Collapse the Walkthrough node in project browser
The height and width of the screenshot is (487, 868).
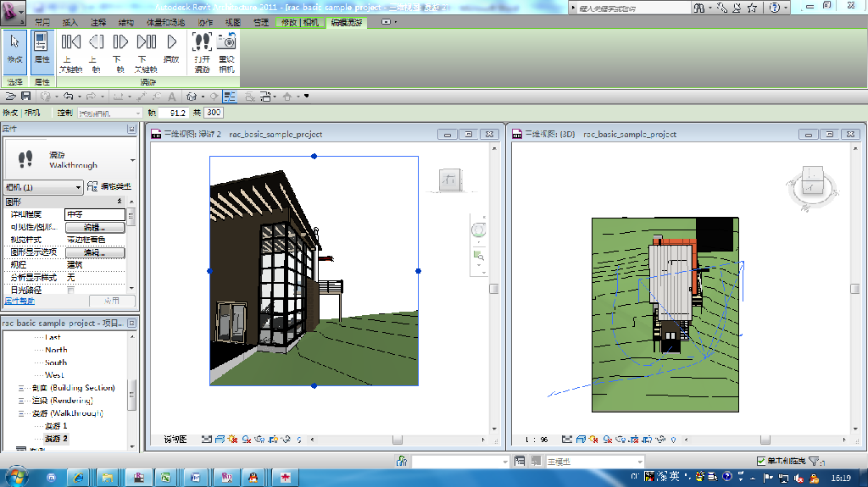(x=23, y=413)
